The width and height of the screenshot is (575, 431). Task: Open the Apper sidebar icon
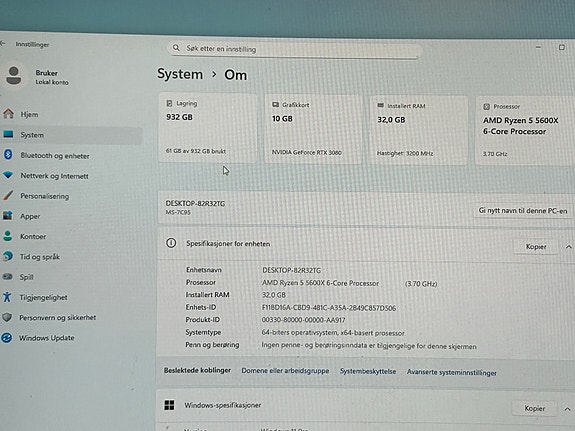click(x=8, y=215)
